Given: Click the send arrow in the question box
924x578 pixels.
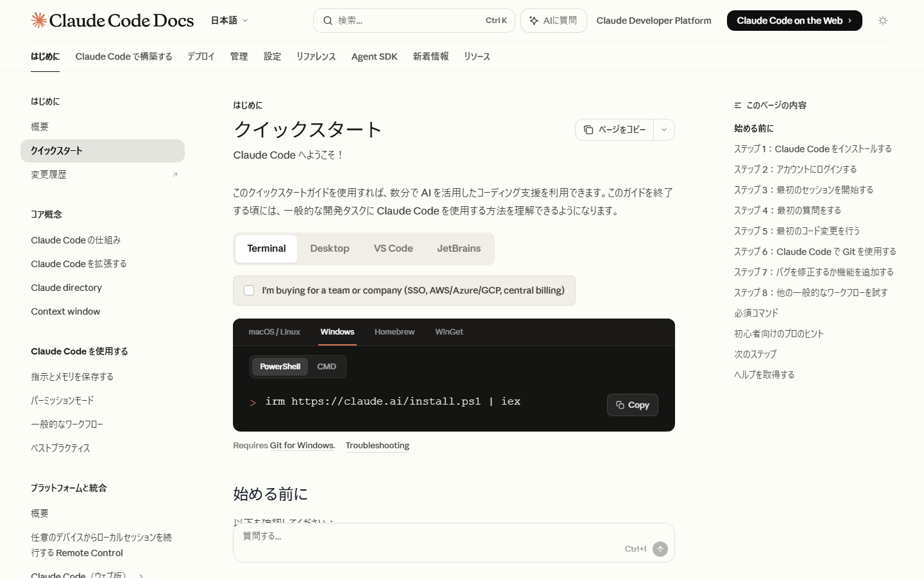Looking at the screenshot, I should tap(660, 549).
